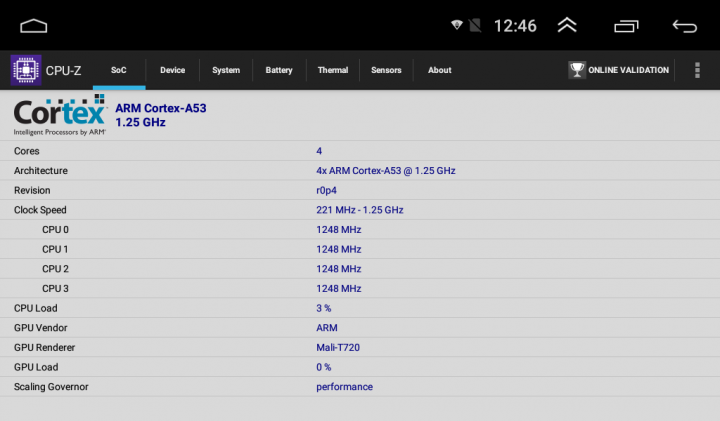Tap the back arrow navigation icon
720x421 pixels.
click(685, 26)
